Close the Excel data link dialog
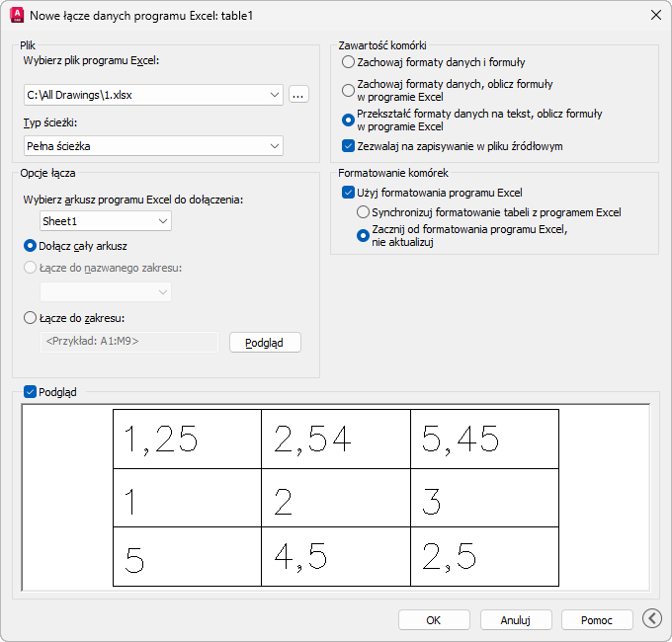 click(x=656, y=15)
